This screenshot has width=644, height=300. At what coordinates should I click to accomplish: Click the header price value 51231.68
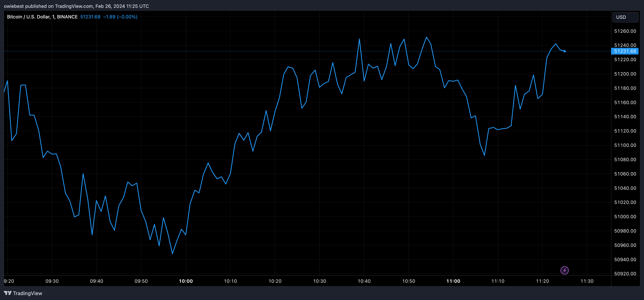[x=90, y=17]
